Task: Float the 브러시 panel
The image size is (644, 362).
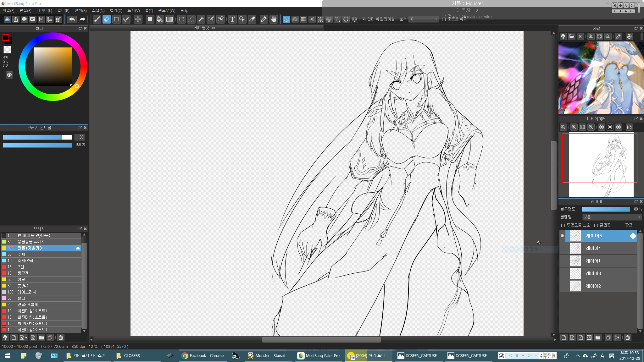Action: pyautogui.click(x=80, y=229)
